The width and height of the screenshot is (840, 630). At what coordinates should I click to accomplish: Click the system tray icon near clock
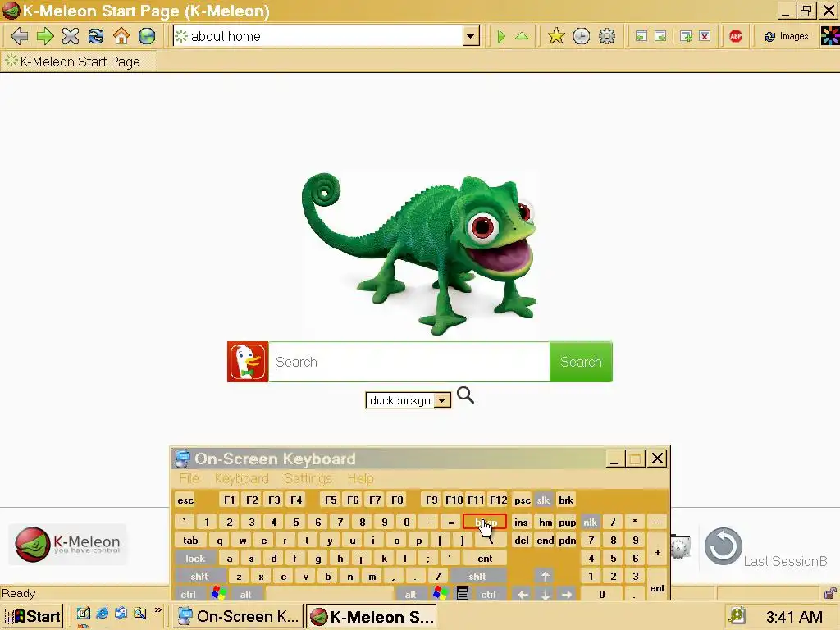pyautogui.click(x=737, y=616)
